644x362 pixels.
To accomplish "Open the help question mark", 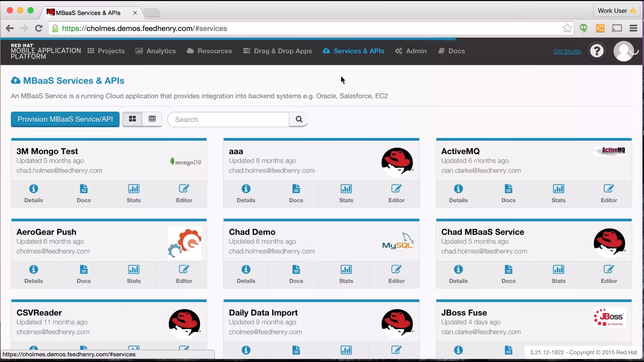I will pyautogui.click(x=597, y=51).
